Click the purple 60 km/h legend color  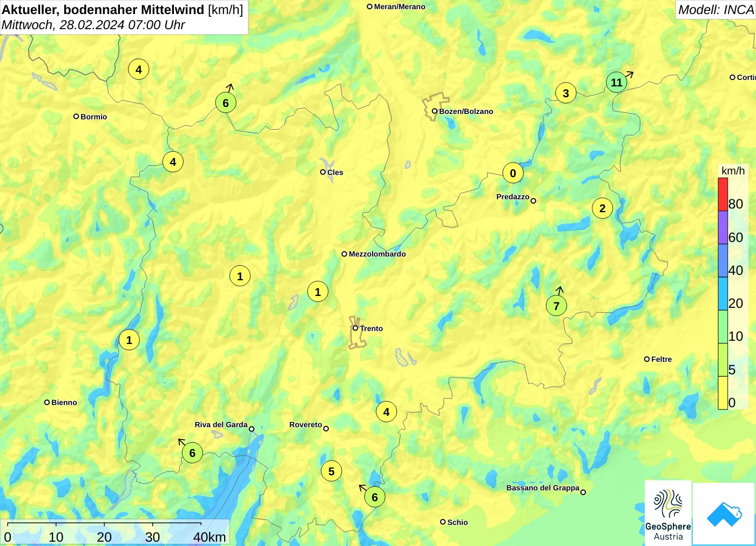(723, 227)
